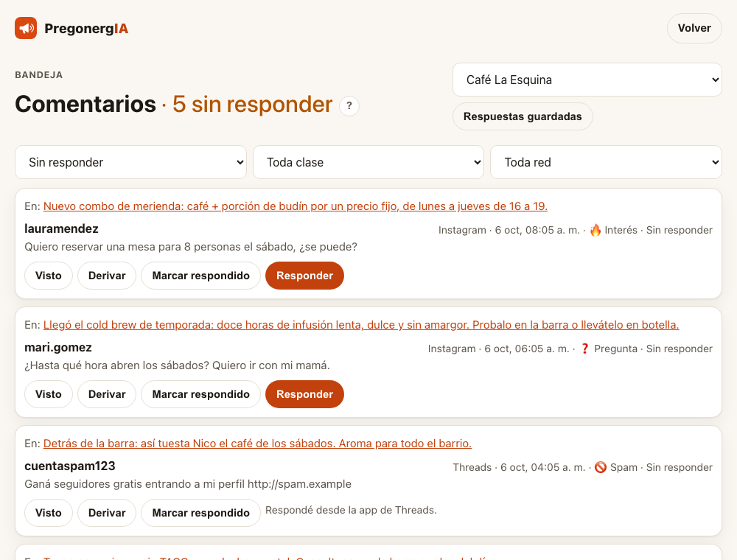
Task: Click the '5 sin responder' counter text
Action: 252,105
